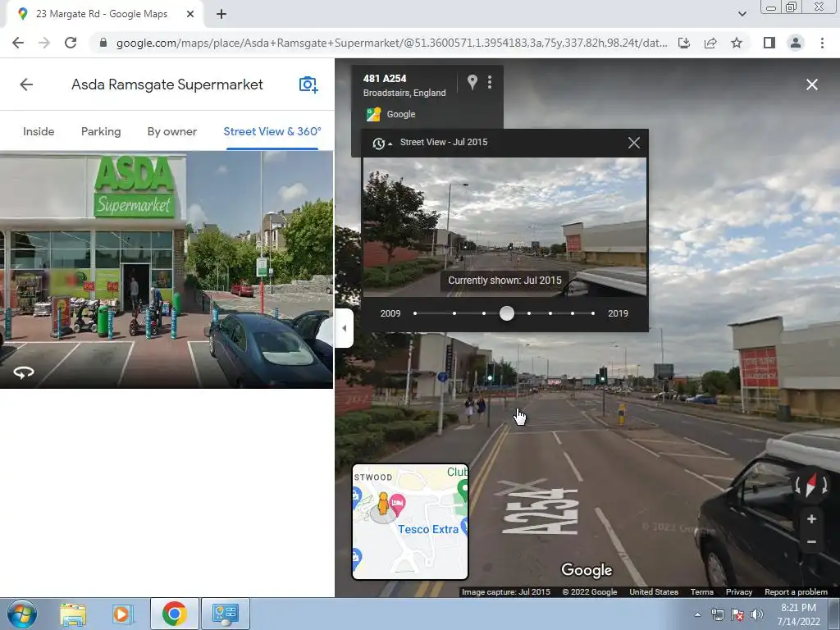Click the Chrome taskbar icon
This screenshot has height=630, width=840.
coord(174,614)
